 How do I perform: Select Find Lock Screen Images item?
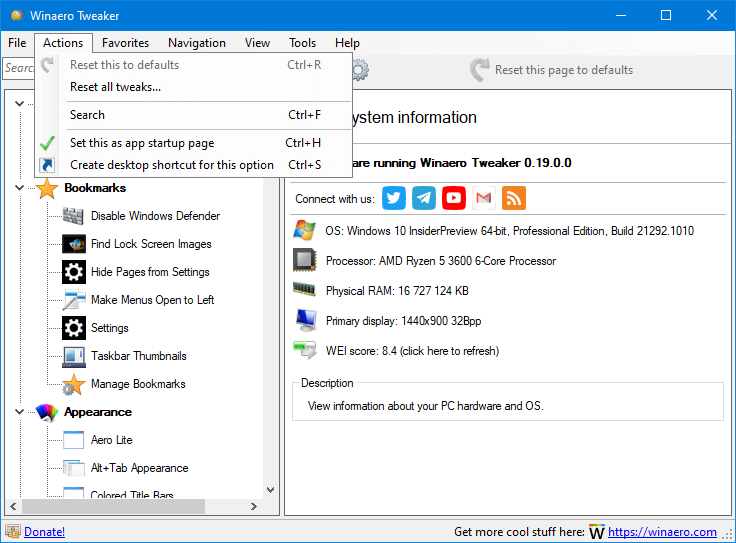pos(151,244)
